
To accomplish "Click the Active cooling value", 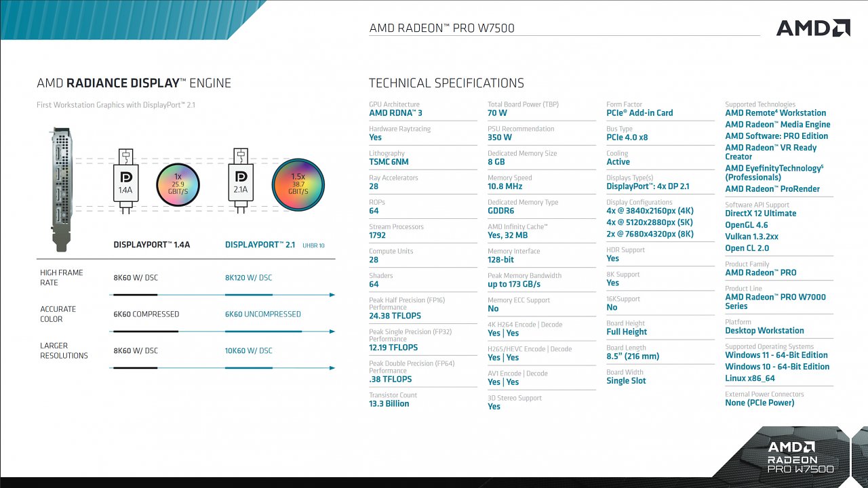I will pyautogui.click(x=618, y=162).
